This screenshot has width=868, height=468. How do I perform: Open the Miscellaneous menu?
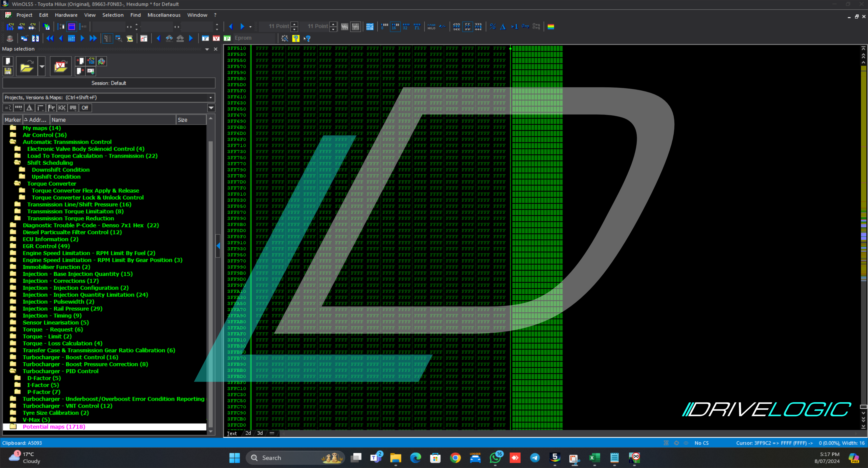tap(164, 15)
